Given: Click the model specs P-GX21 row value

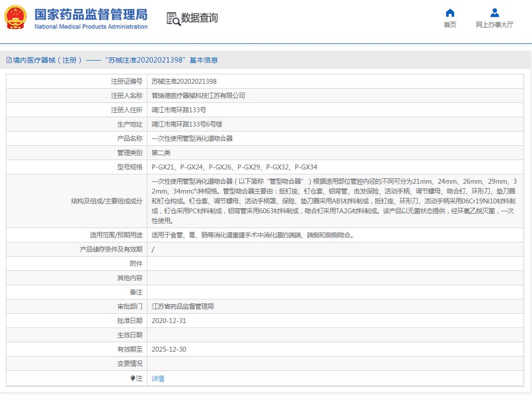Looking at the screenshot, I should [x=234, y=167].
